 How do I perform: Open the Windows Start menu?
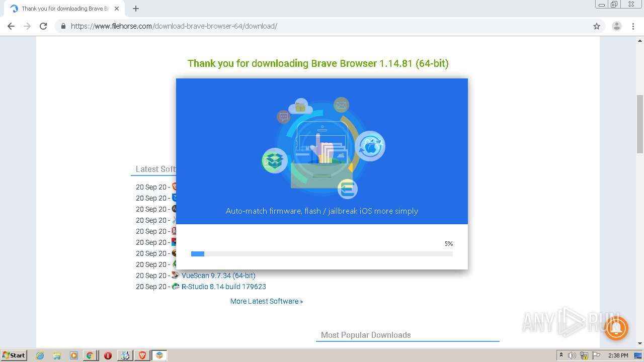click(x=14, y=355)
